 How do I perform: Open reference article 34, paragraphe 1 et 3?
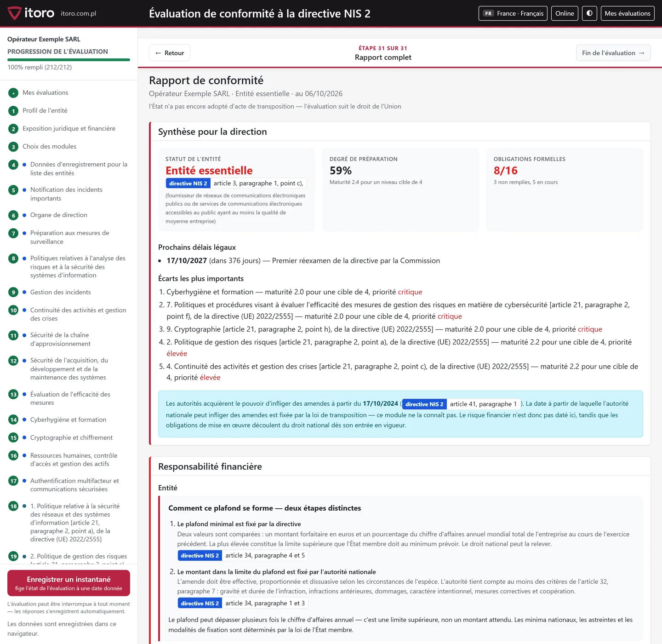265,603
